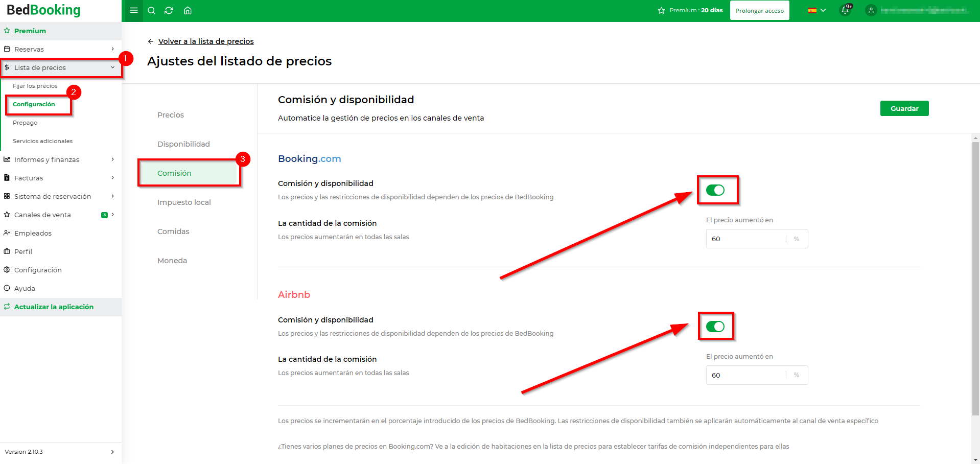Open the language dropdown arrow
The width and height of the screenshot is (980, 464).
[823, 10]
